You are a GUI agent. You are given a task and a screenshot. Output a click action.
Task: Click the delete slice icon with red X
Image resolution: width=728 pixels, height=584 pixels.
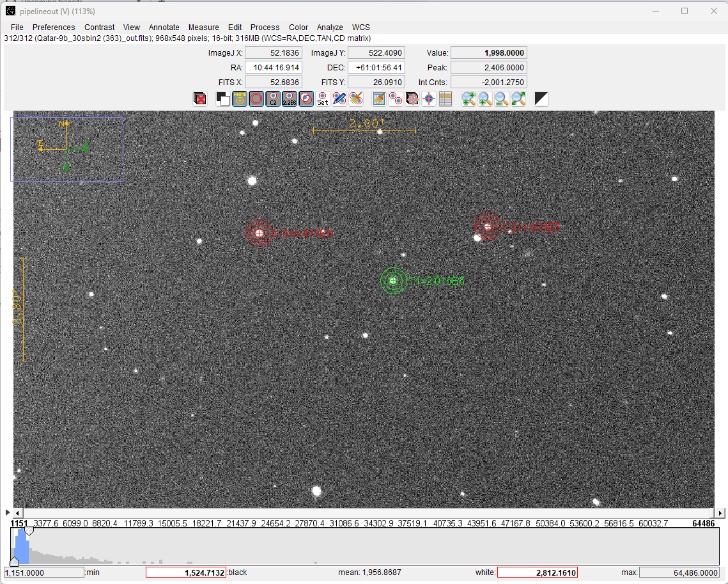click(200, 99)
